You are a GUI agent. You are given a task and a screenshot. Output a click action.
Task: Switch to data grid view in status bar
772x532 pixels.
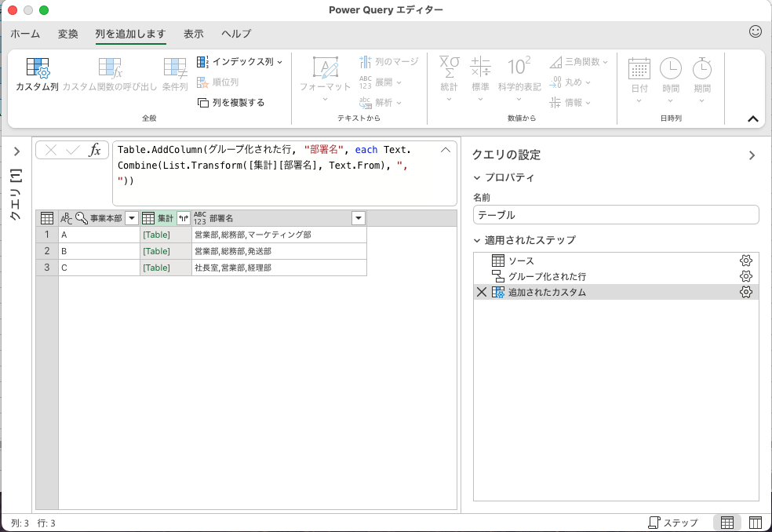[x=727, y=523]
